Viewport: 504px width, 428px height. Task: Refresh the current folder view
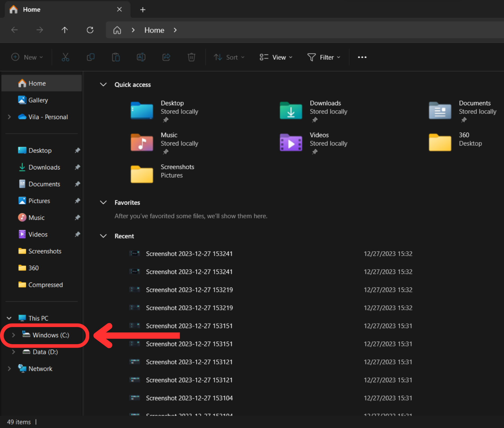click(90, 30)
